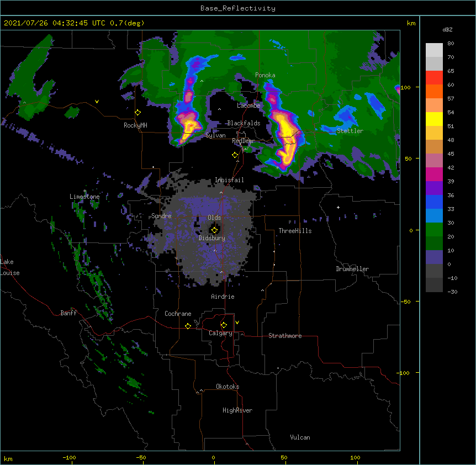
Task: Click the Sundre town label
Action: (x=161, y=216)
